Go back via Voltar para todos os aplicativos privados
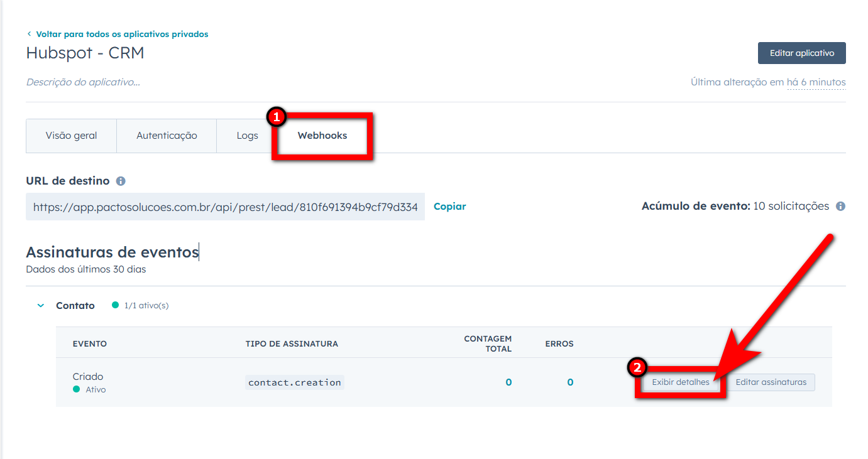 pyautogui.click(x=122, y=35)
